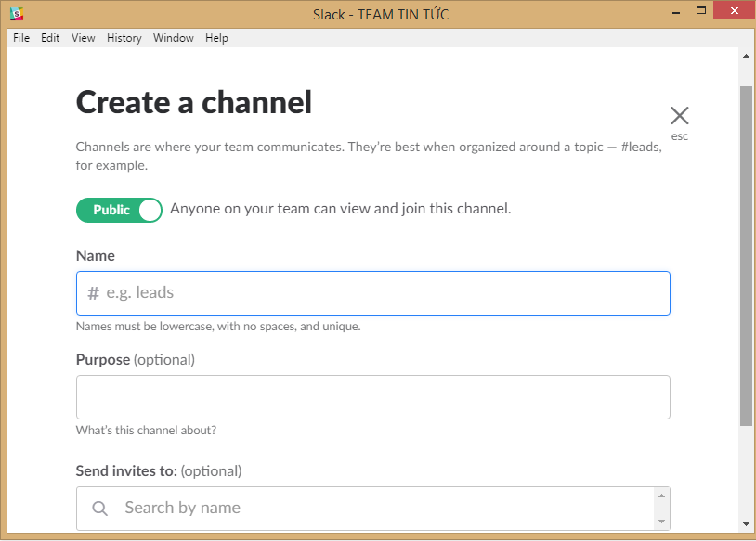
Task: Focus the channel Name input field
Action: coord(371,292)
